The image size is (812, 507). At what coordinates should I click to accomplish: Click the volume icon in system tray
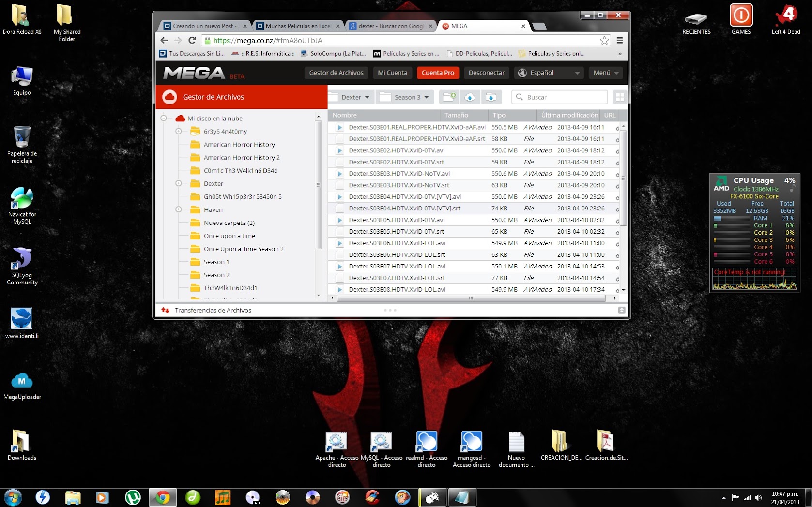(759, 497)
